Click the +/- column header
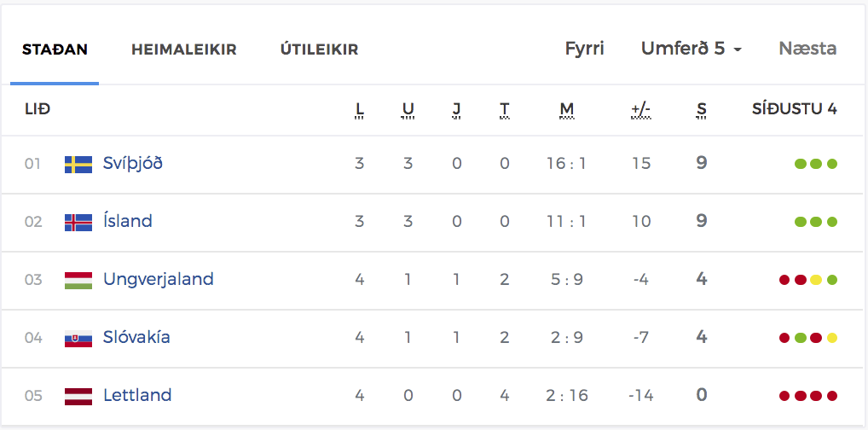Image resolution: width=868 pixels, height=430 pixels. (640, 110)
